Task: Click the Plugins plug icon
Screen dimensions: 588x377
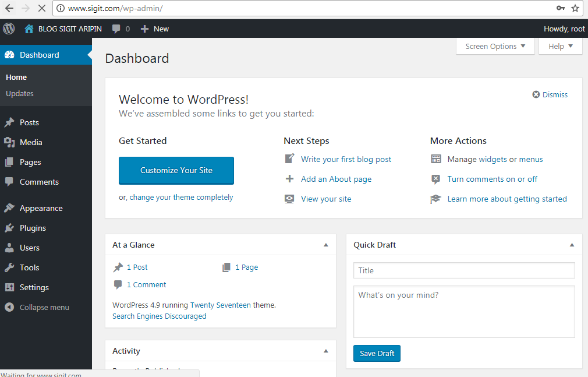Action: (x=9, y=228)
